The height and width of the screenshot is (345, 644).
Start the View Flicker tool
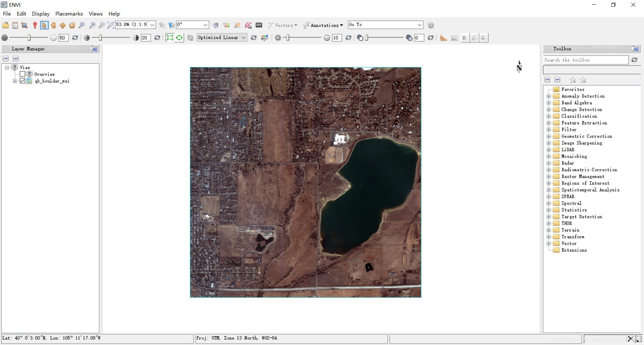474,38
